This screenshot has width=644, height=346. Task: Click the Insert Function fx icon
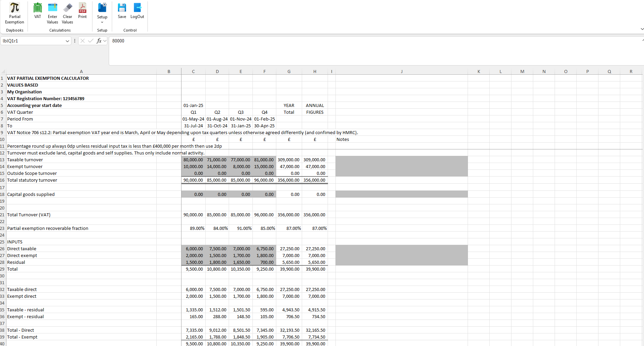coord(98,41)
